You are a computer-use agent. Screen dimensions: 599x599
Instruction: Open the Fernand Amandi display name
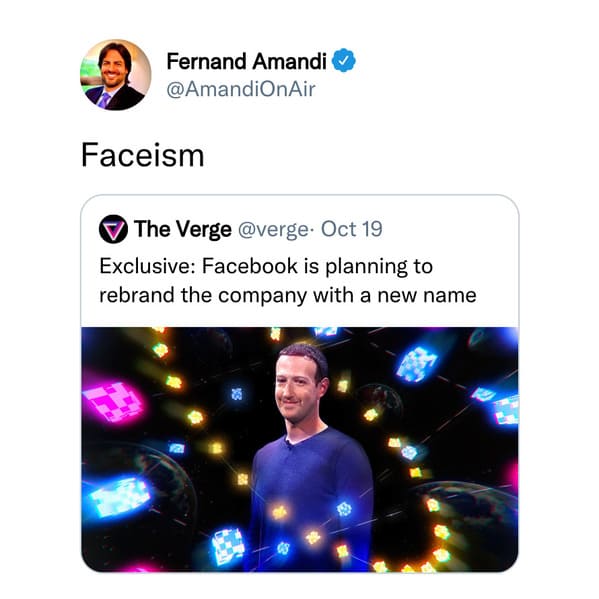tap(246, 61)
